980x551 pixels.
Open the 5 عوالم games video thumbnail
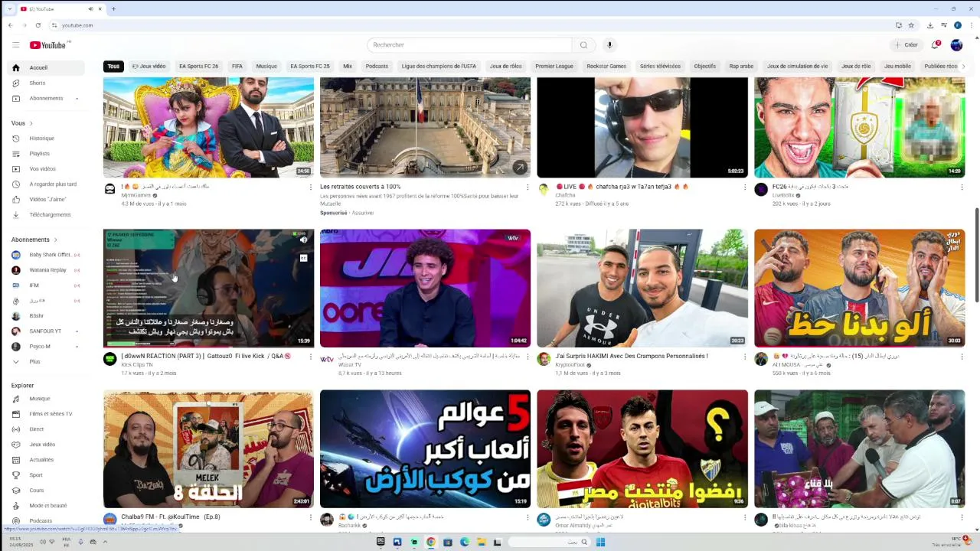pos(425,449)
